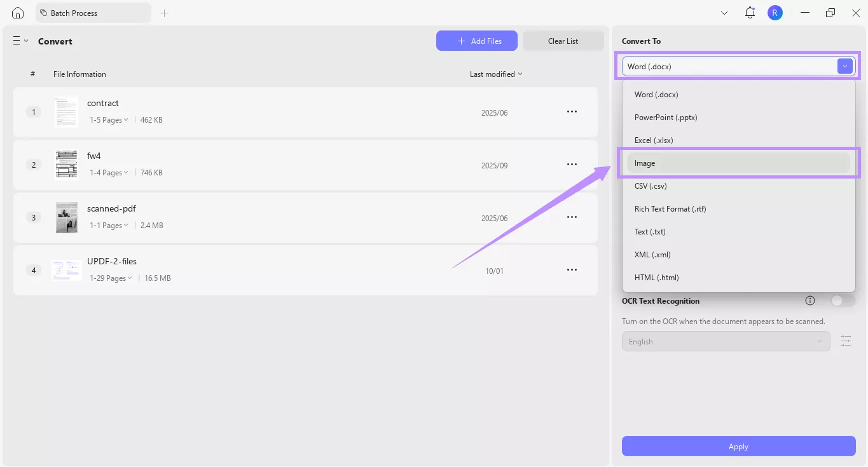
Task: Open more options for UPDF-2-files
Action: (x=572, y=270)
